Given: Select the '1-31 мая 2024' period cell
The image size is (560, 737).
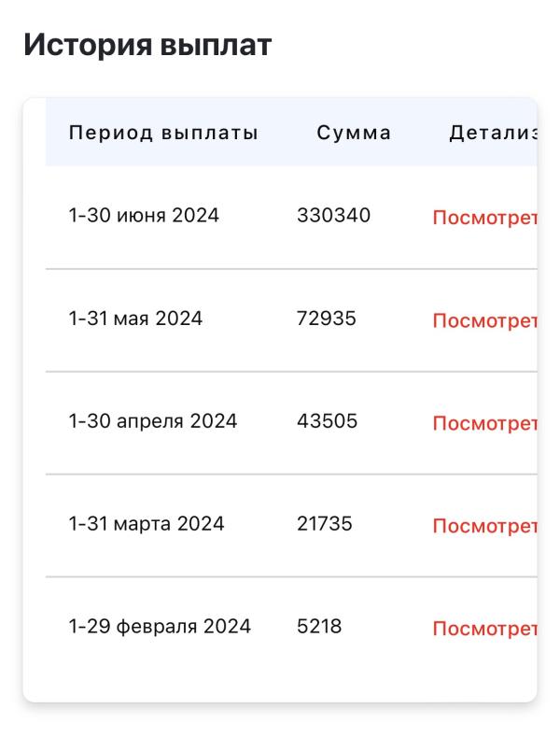Looking at the screenshot, I should point(135,319).
